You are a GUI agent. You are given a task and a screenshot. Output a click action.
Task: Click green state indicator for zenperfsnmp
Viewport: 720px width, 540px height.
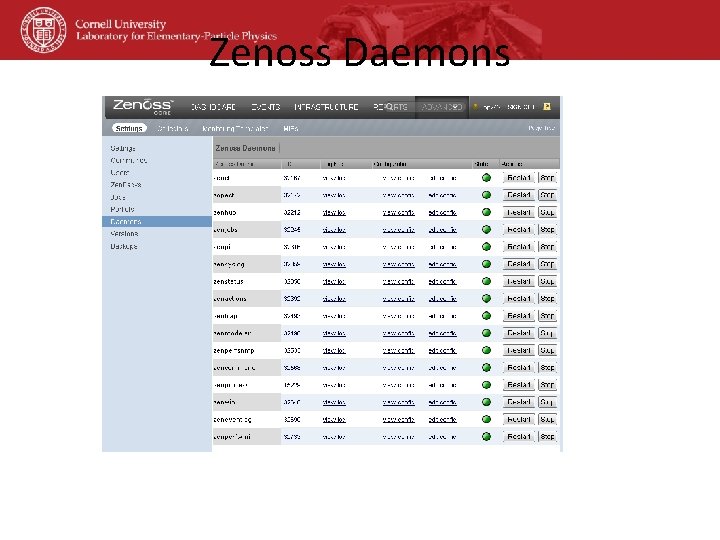point(486,350)
